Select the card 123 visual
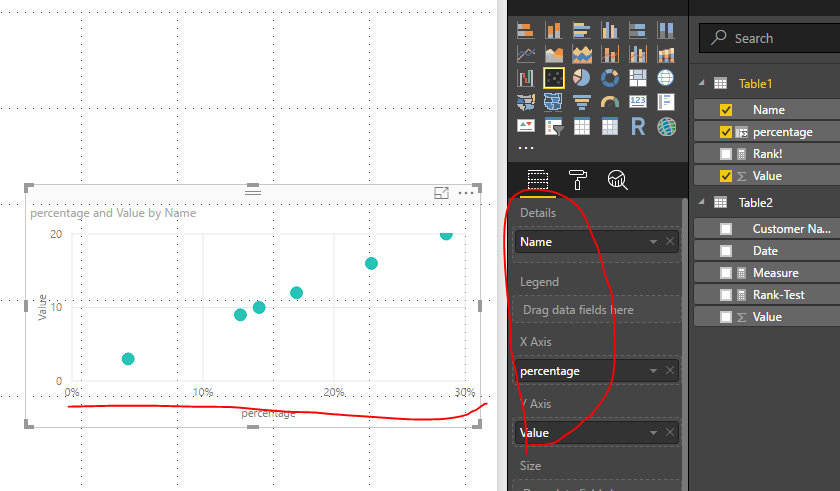840x491 pixels. (638, 102)
